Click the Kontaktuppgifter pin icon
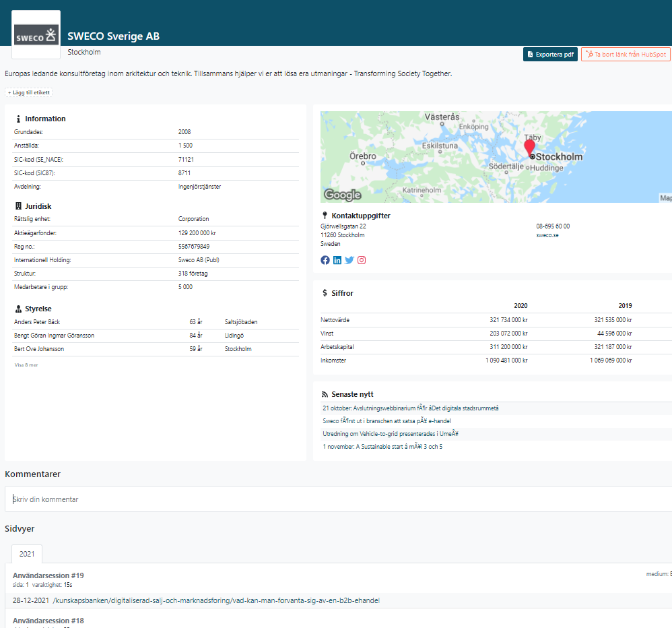 click(325, 216)
